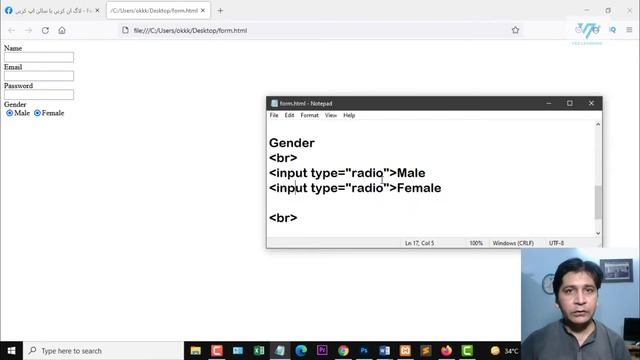The height and width of the screenshot is (360, 640).
Task: Close the form.html browser tab
Action: coord(203,11)
